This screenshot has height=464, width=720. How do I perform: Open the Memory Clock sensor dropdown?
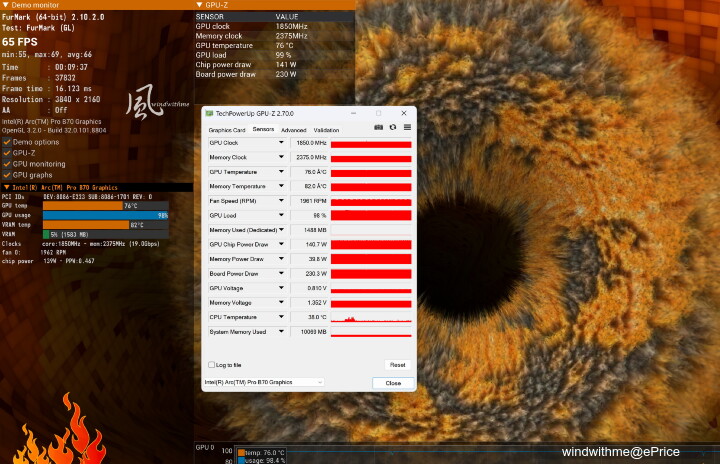(x=281, y=157)
